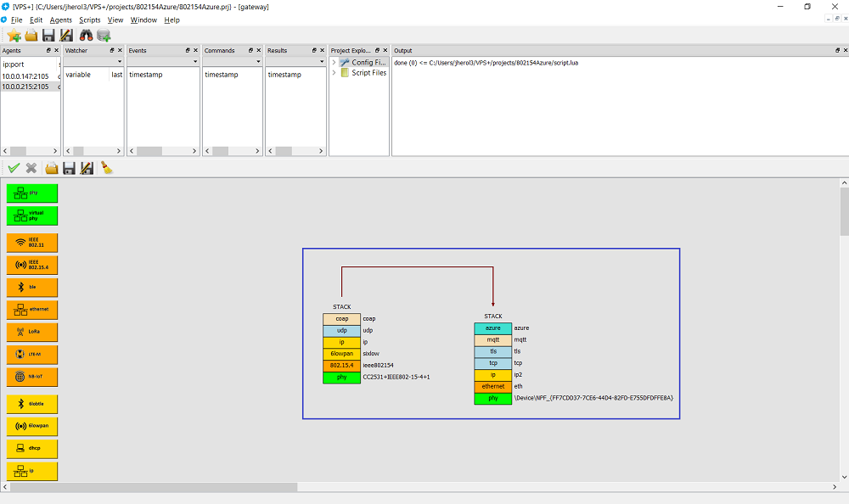
Task: Undock the Output panel
Action: pyautogui.click(x=835, y=51)
